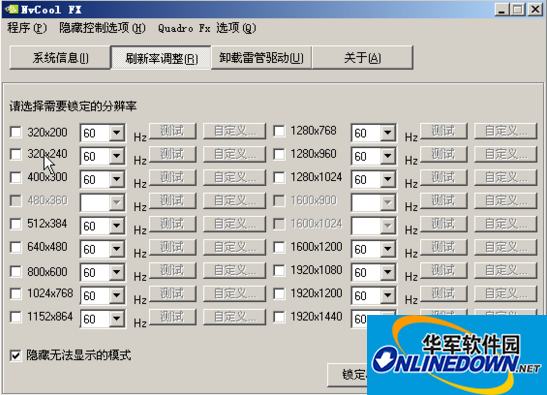This screenshot has height=395, width=547.
Task: Open the 512x384 refresh rate dropdown
Action: [117, 226]
